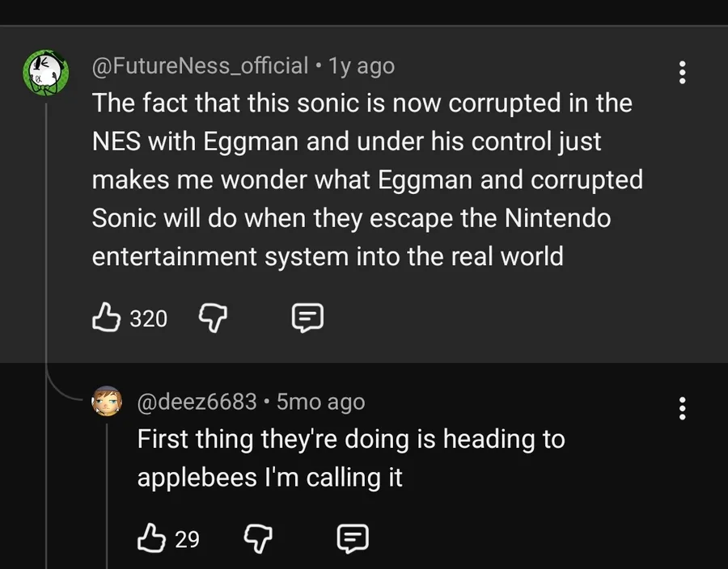Open options menu for deez6683 reply

click(683, 408)
